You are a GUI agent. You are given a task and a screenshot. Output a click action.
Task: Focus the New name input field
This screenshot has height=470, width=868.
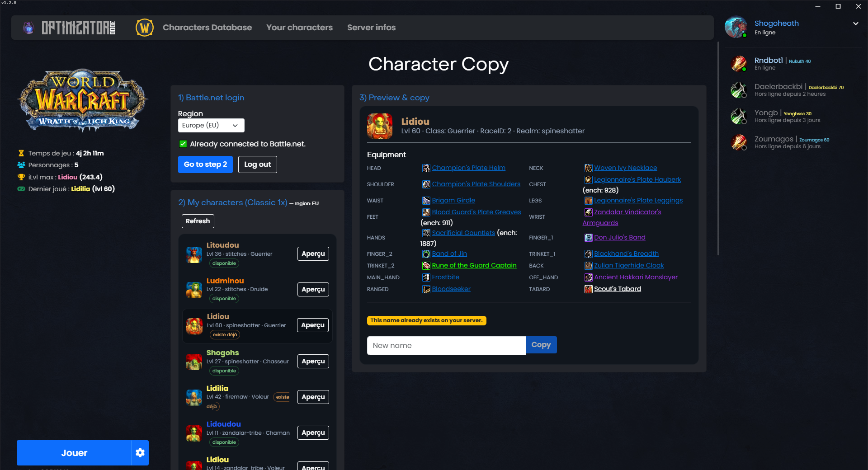pyautogui.click(x=446, y=346)
